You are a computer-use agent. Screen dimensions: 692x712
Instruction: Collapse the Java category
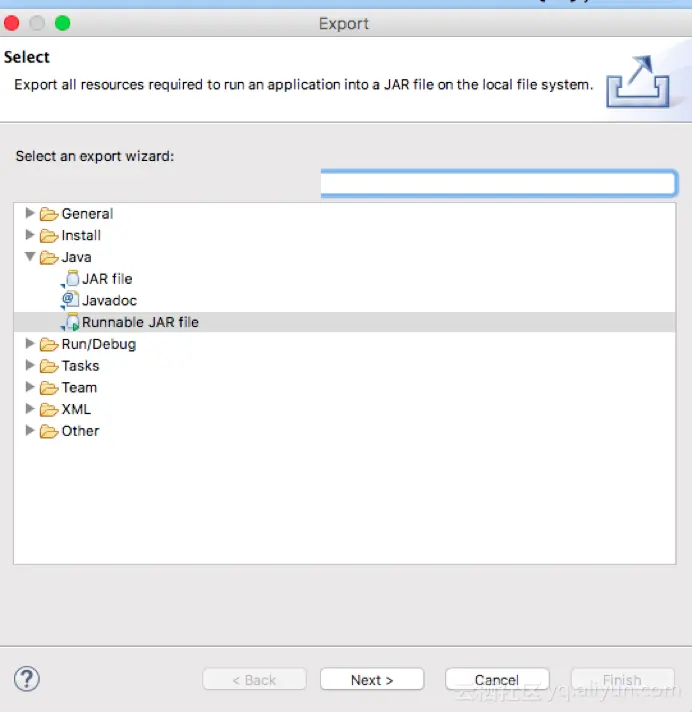tap(30, 257)
